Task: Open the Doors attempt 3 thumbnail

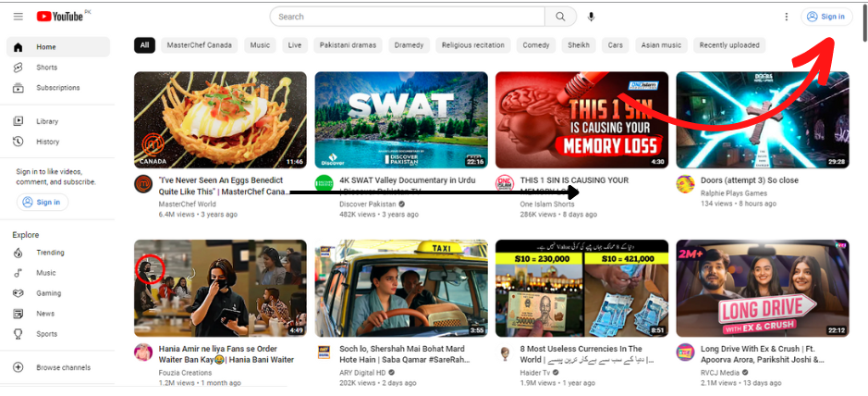Action: (763, 119)
